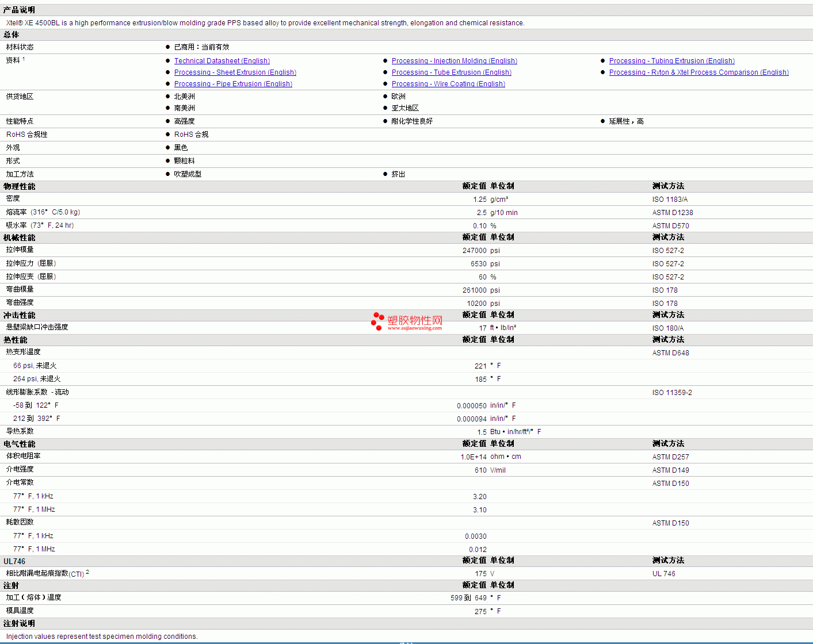The image size is (813, 644).
Task: Select the density value '1.25'
Action: [480, 200]
